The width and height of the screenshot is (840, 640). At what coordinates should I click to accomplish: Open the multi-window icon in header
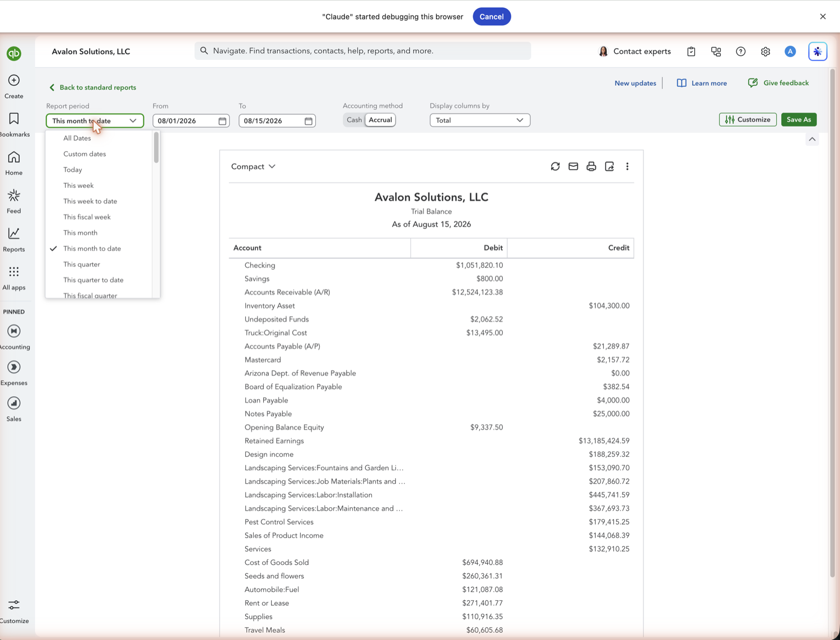pyautogui.click(x=716, y=52)
